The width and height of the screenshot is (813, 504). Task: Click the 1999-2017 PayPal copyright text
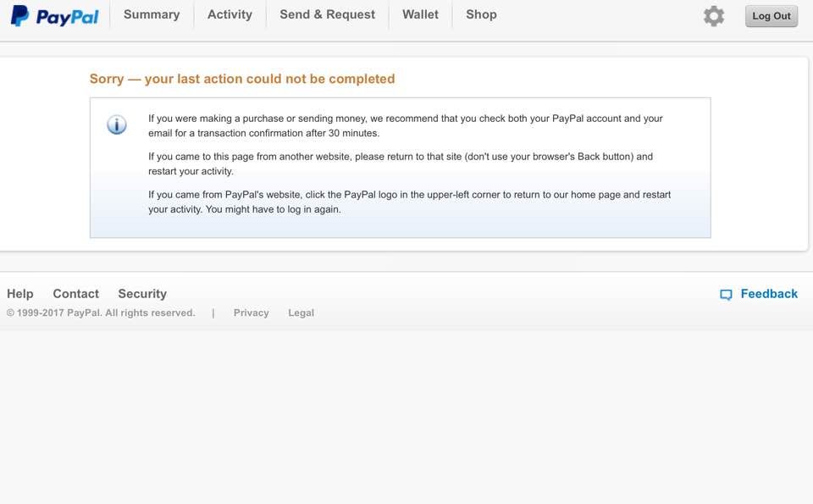[101, 313]
